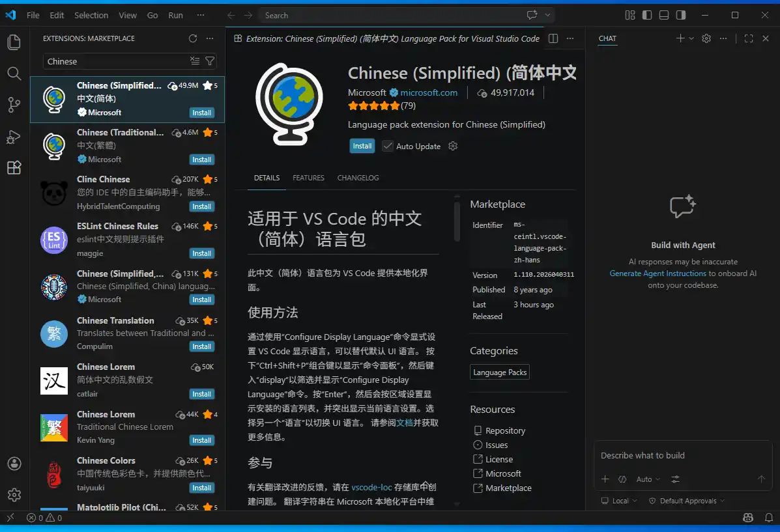Install the Cline Chinese extension
The height and width of the screenshot is (532, 780).
tap(202, 206)
